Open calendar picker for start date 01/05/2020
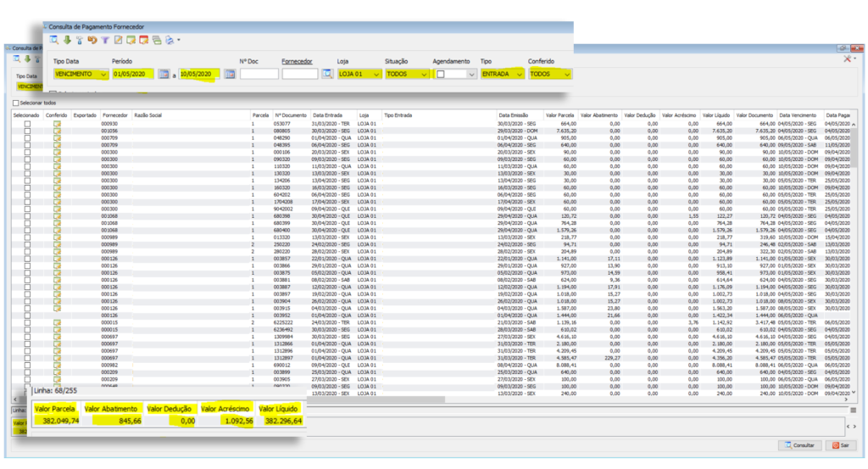868x469 pixels. [164, 74]
